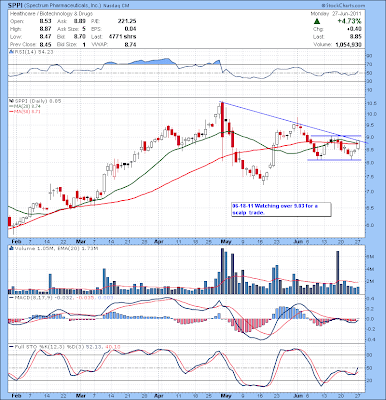
Task: Click the upper horizontal resistance line near 9.0
Action: pyautogui.click(x=336, y=136)
